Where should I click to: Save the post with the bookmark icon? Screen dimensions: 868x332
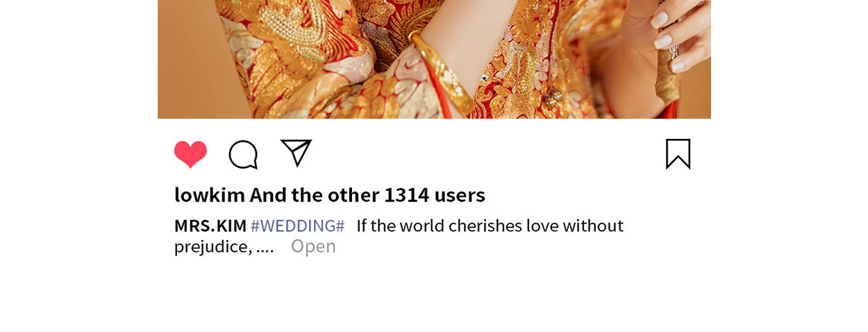[x=678, y=153]
